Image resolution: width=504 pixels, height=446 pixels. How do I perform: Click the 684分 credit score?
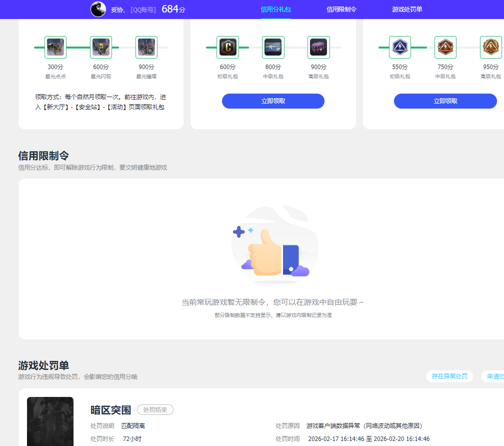pyautogui.click(x=173, y=9)
